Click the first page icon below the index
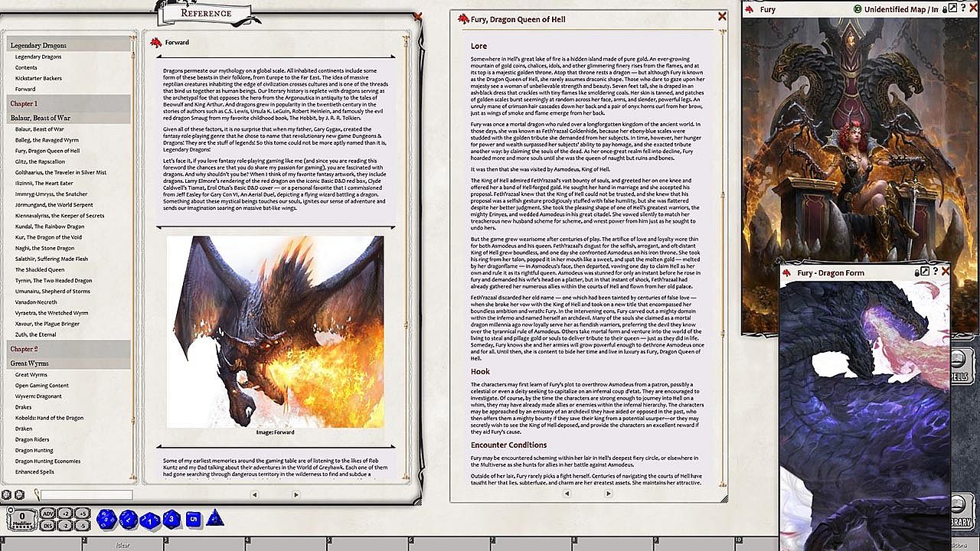 pyautogui.click(x=6, y=495)
